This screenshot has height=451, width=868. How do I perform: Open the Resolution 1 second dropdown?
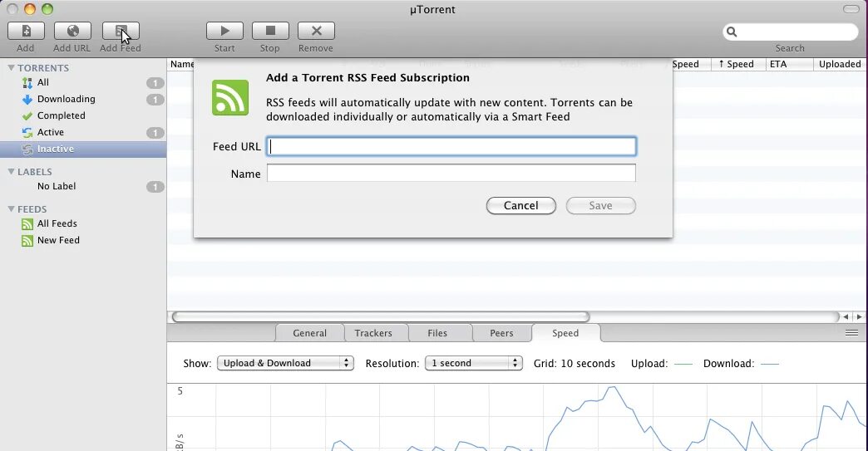coord(473,363)
